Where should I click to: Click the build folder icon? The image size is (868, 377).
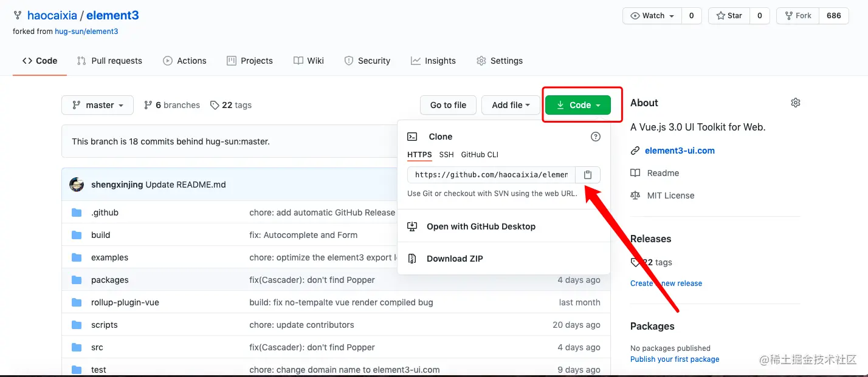(x=77, y=235)
